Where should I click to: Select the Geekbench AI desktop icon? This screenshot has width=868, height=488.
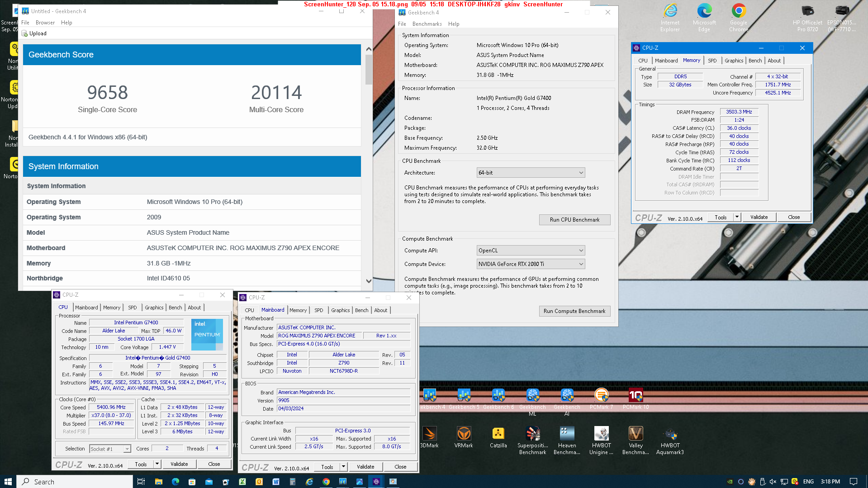point(567,402)
